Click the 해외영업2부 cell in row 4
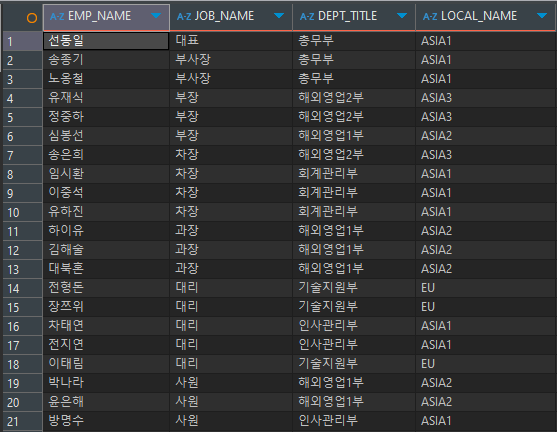This screenshot has height=432, width=557. pyautogui.click(x=354, y=98)
